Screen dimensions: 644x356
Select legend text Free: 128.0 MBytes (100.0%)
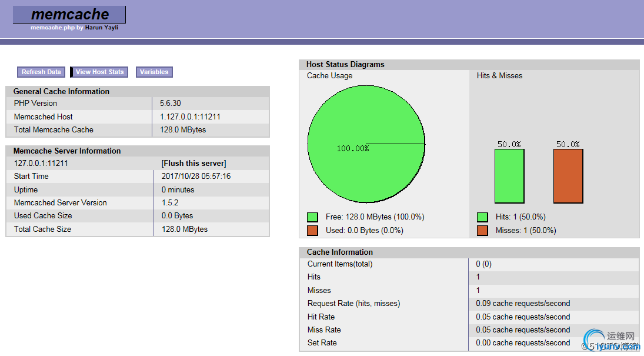pos(375,217)
